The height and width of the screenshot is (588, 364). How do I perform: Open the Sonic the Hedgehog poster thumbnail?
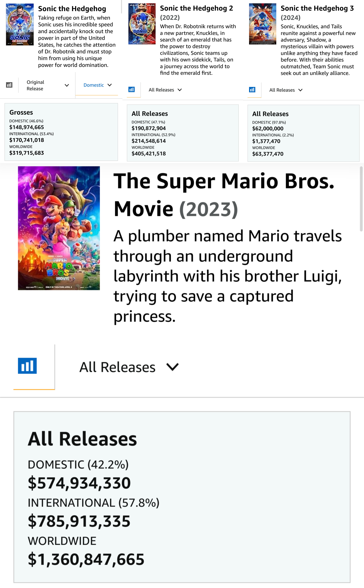click(x=20, y=24)
